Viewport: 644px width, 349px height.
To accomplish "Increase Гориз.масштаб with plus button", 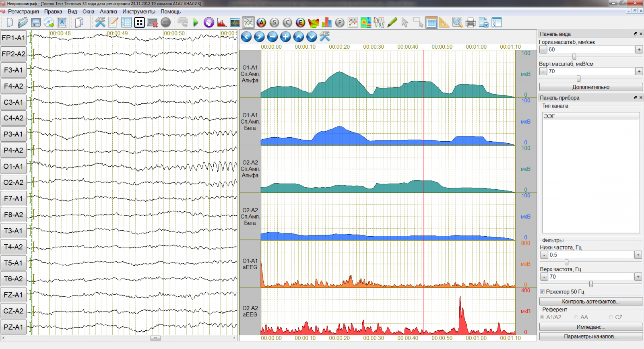I will tap(639, 50).
